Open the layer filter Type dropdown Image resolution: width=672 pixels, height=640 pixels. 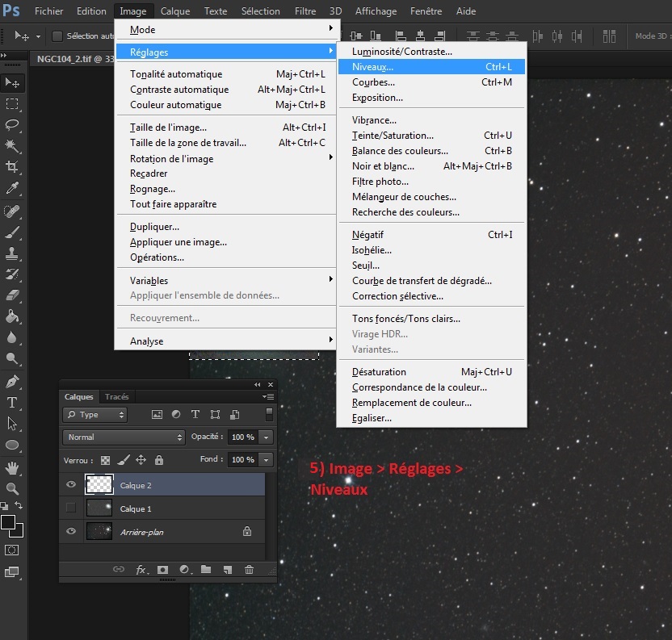pos(95,415)
